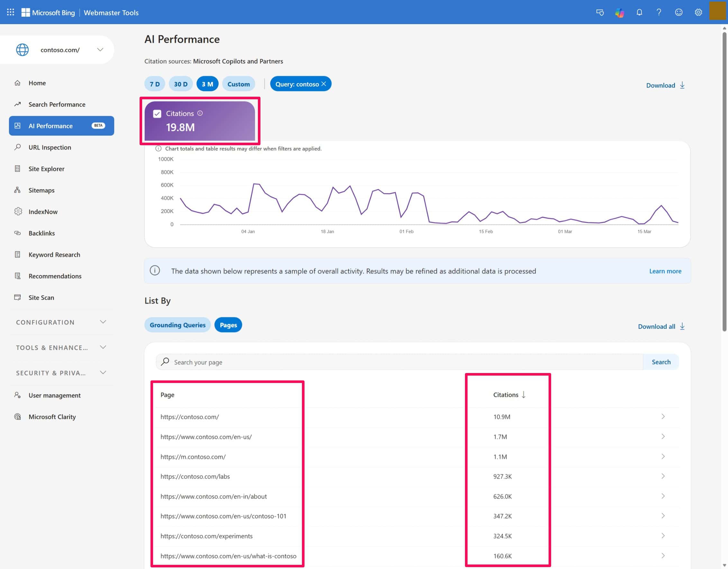
Task: Open the settings gear icon
Action: click(698, 12)
